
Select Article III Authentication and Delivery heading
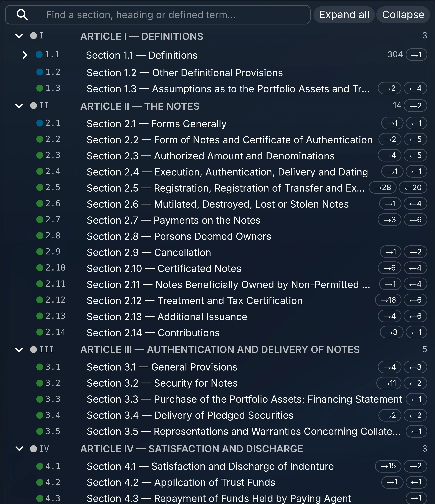[x=220, y=350]
